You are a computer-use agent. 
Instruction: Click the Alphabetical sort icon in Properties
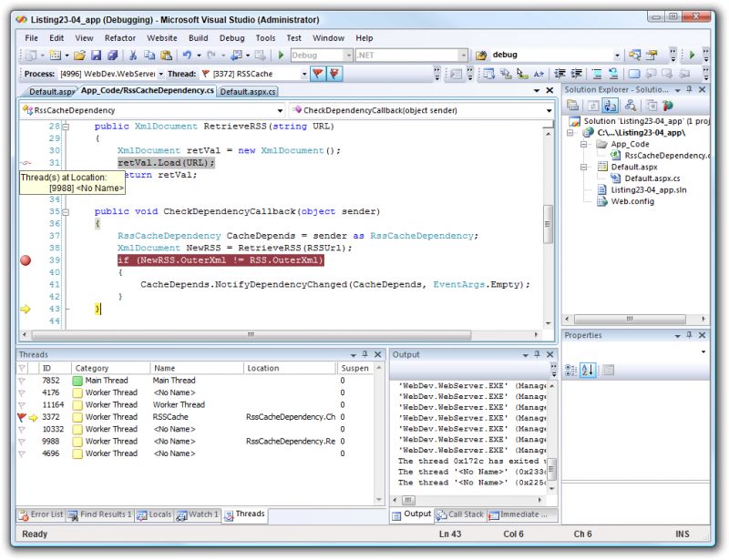(x=588, y=370)
